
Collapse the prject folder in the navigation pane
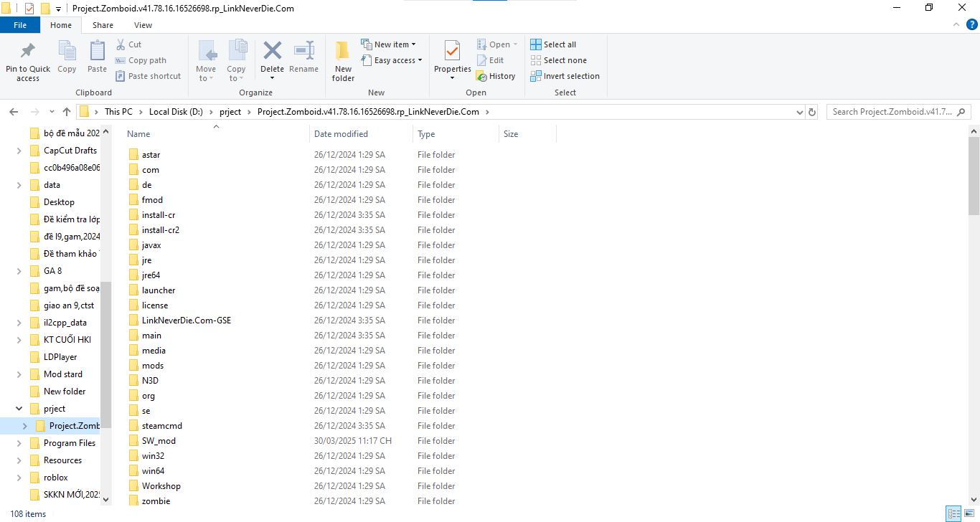pos(18,408)
